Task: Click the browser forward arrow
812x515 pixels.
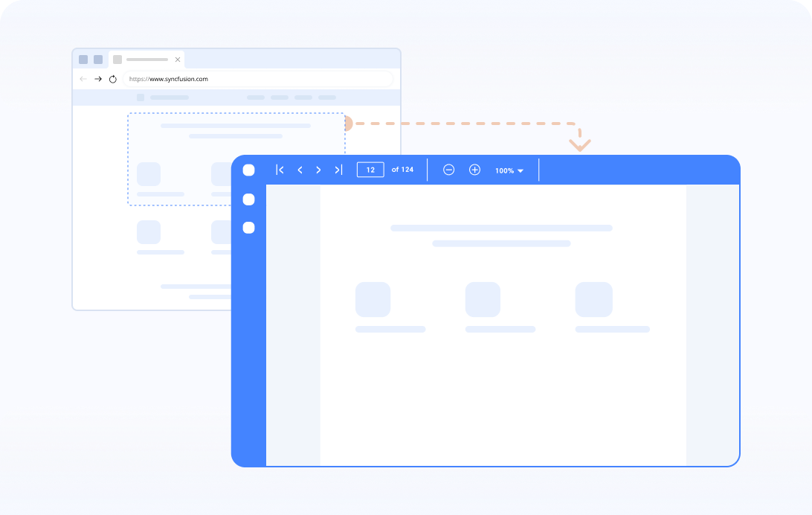Action: [x=97, y=79]
